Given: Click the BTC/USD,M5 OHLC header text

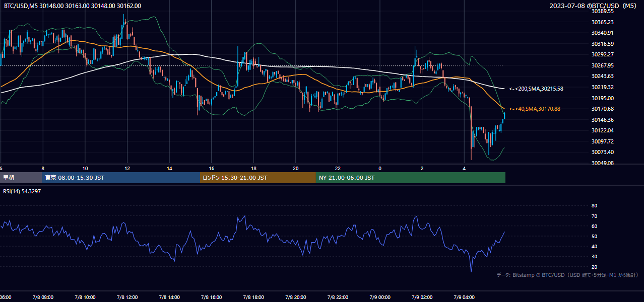Looking at the screenshot, I should click(x=73, y=6).
